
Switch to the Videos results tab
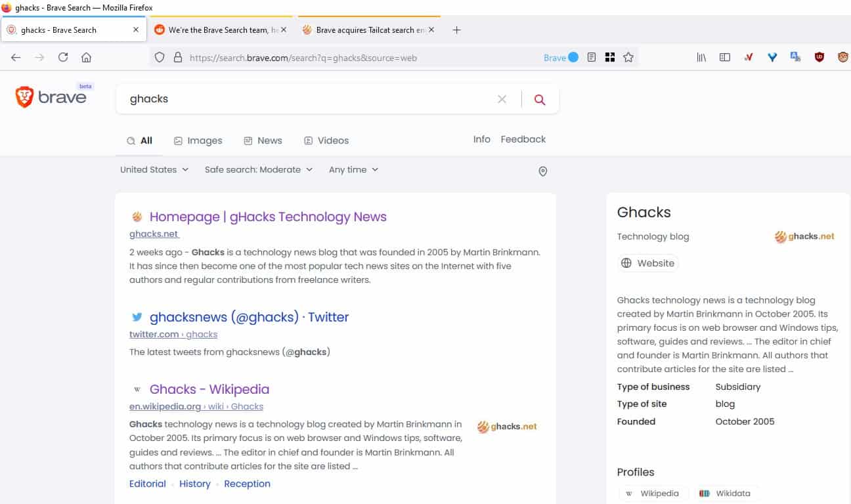click(326, 140)
